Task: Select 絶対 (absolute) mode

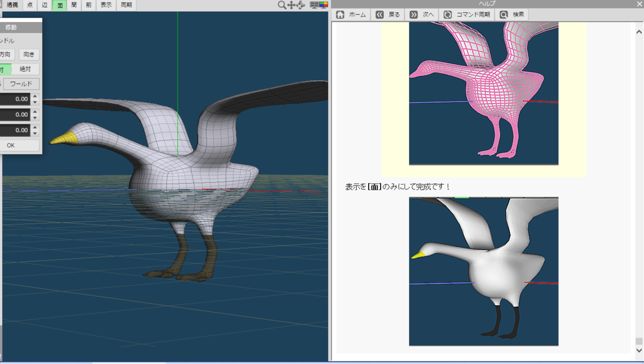Action: (25, 69)
